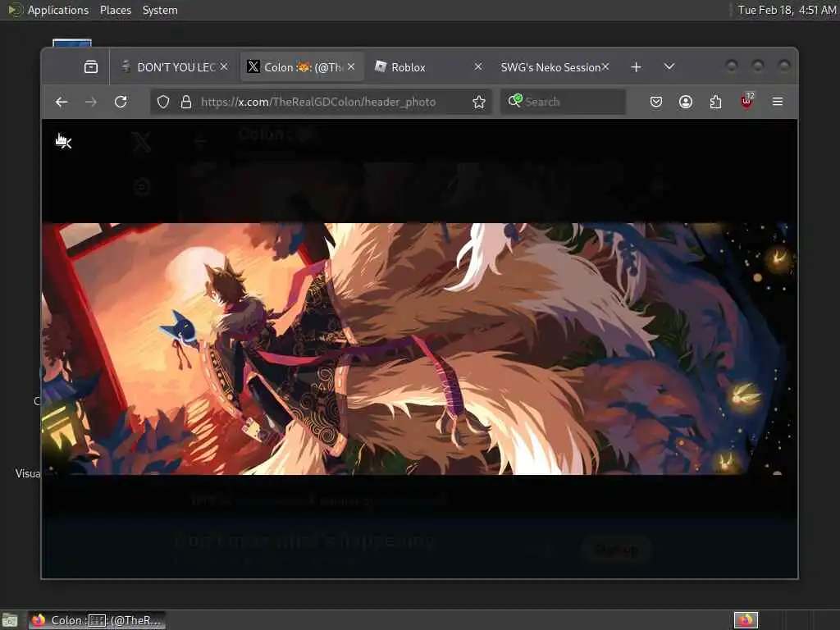Select the Colon X profile tab
The image size is (840, 630).
point(302,67)
